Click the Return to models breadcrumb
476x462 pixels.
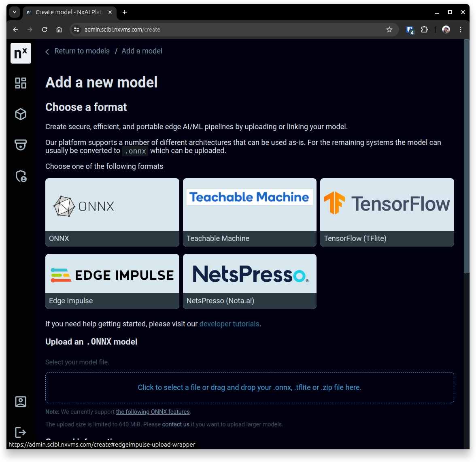(x=82, y=51)
